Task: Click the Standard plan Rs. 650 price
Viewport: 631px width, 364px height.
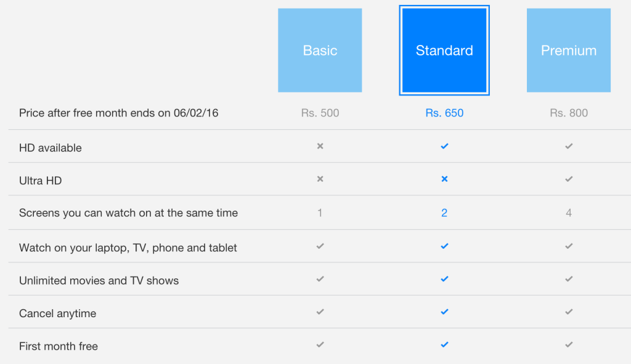Action: tap(444, 113)
